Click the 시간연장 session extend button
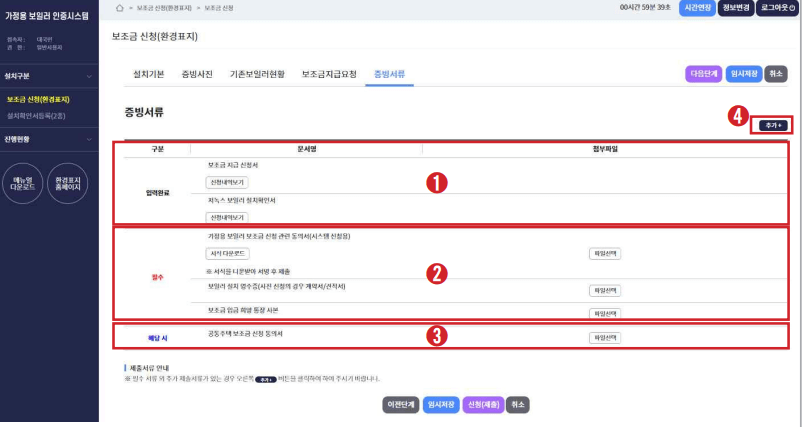Screen dimensions: 802x427 pos(697,8)
